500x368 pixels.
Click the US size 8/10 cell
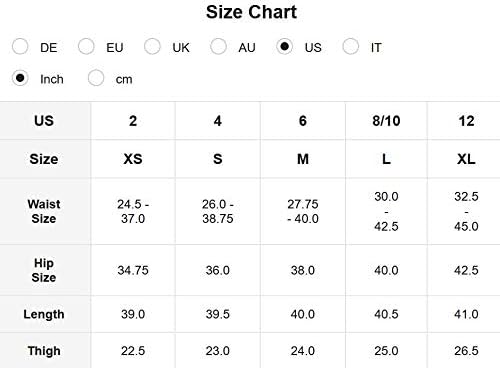(x=386, y=121)
